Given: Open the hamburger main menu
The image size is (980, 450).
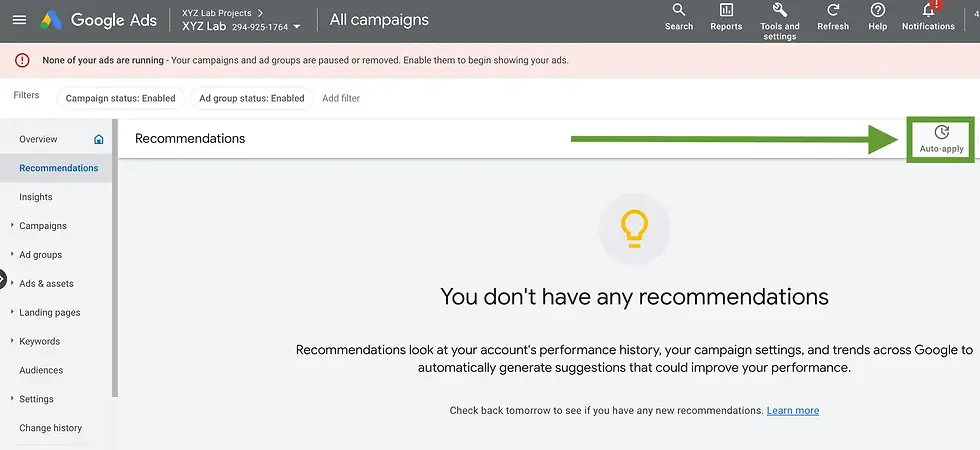Looking at the screenshot, I should (x=19, y=20).
